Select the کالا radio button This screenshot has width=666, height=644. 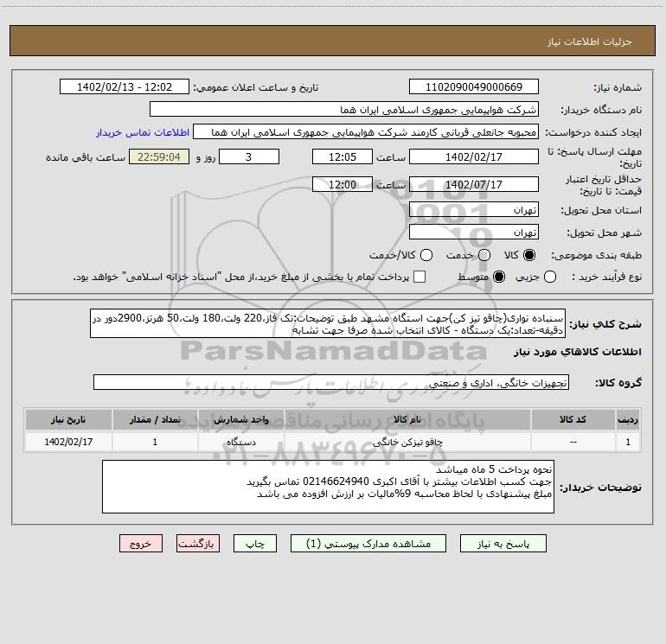tap(529, 255)
